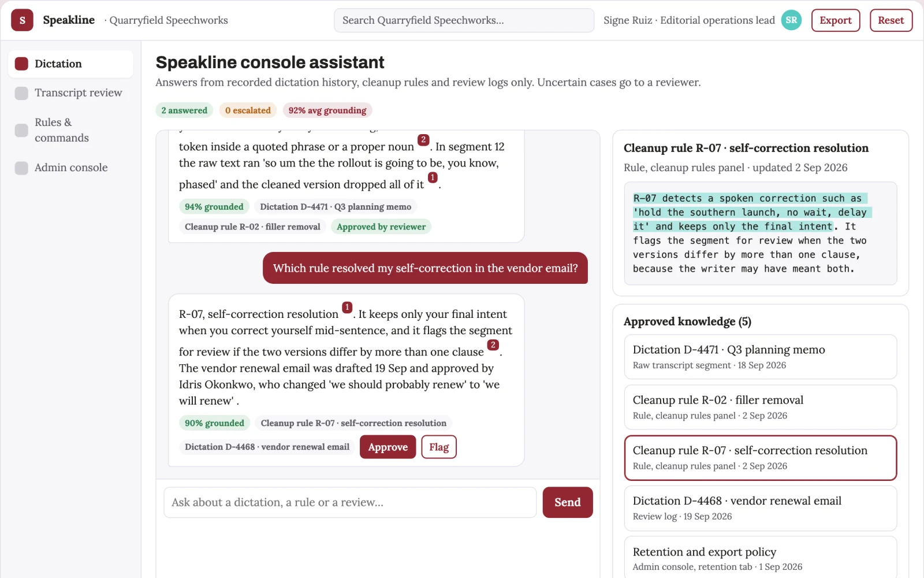Go to Transcript review in the sidebar
Image resolution: width=924 pixels, height=578 pixels.
[70, 93]
